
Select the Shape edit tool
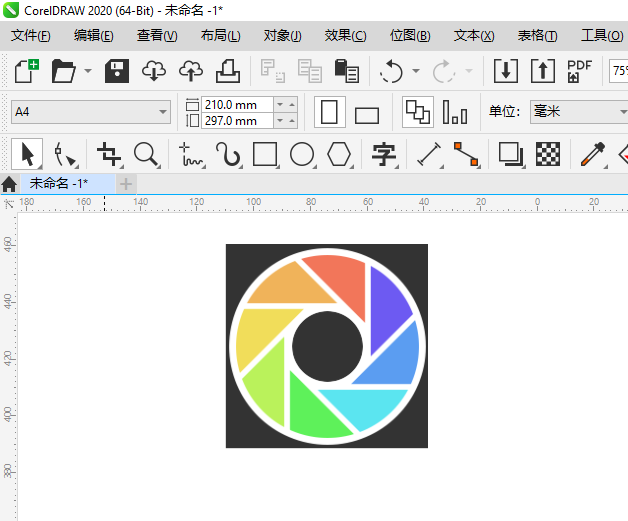[64, 154]
